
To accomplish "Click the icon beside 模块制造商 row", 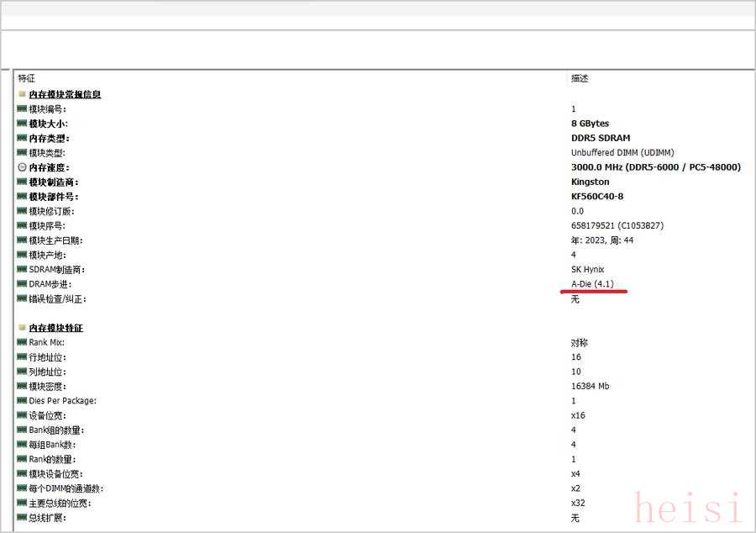I will 22,182.
